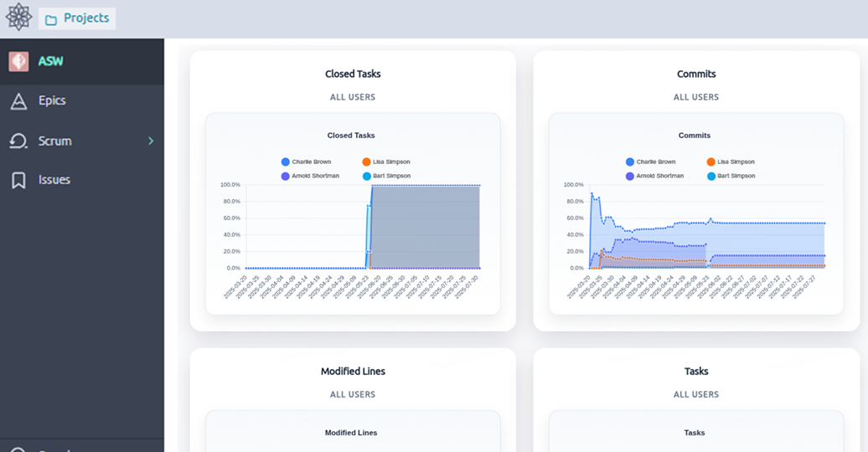Select the Epics menu item

pyautogui.click(x=52, y=100)
